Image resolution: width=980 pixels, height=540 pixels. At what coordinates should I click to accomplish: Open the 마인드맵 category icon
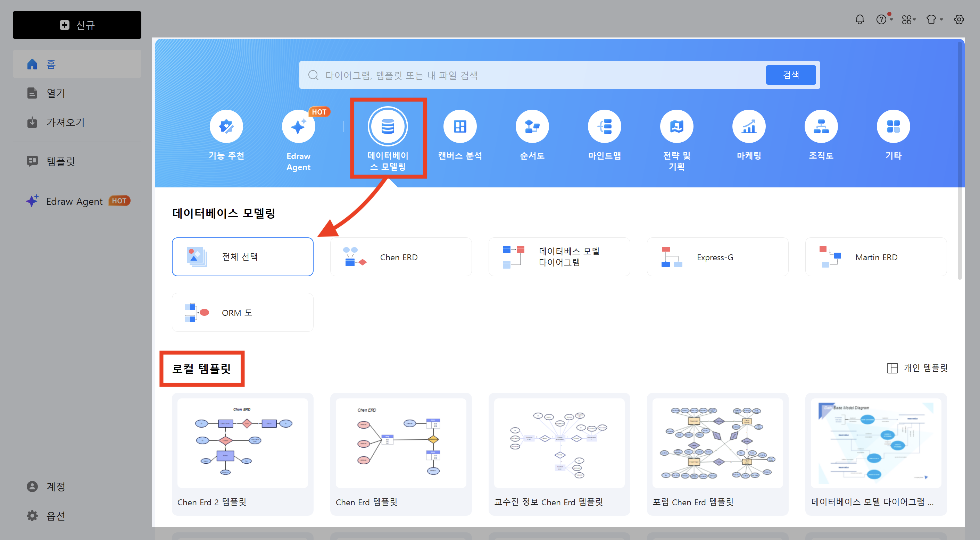pos(604,127)
